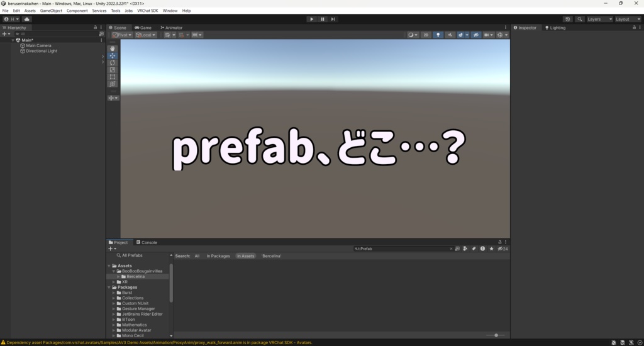Open the GameObject menu
The height and width of the screenshot is (346, 644).
click(x=51, y=11)
